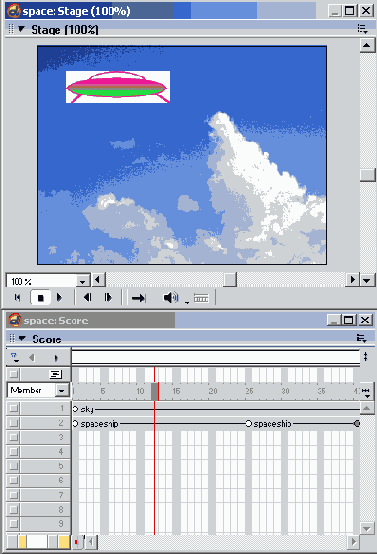
Task: Open the small arrow beside volume icon
Action: pos(187,303)
